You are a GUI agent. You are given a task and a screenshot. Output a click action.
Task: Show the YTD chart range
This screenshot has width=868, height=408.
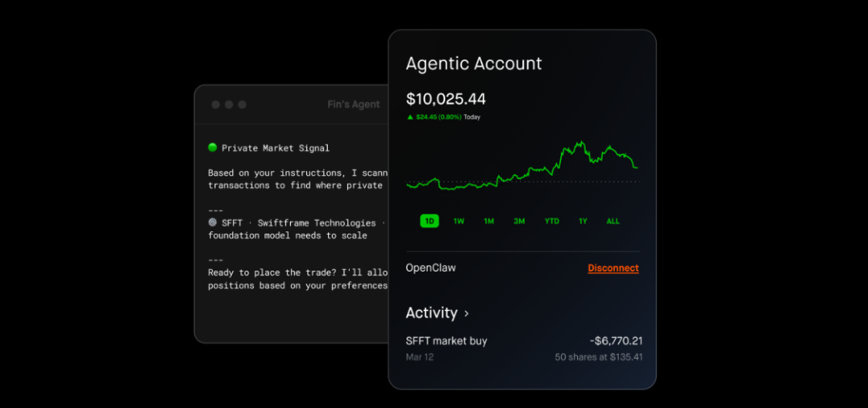552,221
